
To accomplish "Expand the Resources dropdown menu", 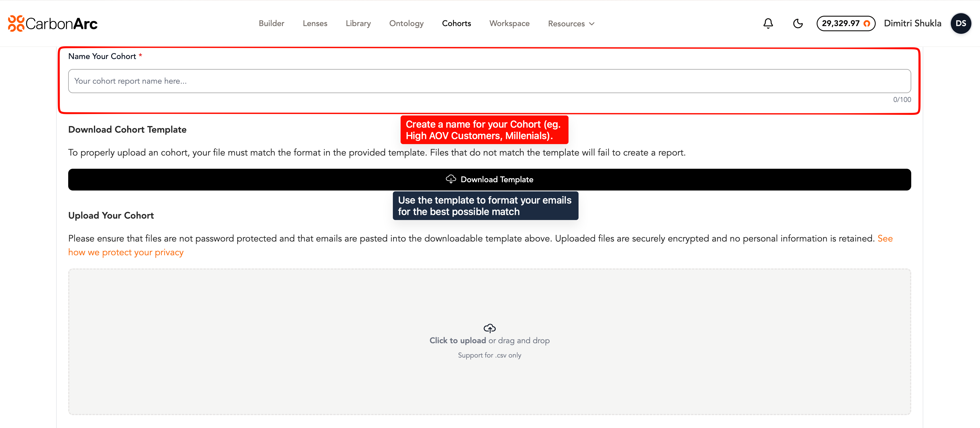I will 566,23.
